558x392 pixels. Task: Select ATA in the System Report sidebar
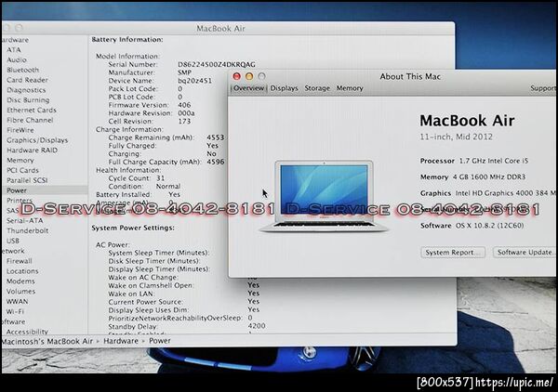(14, 50)
